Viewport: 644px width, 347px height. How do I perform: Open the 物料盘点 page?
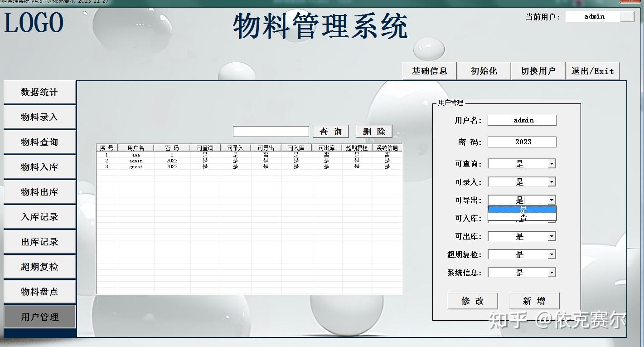click(x=39, y=292)
